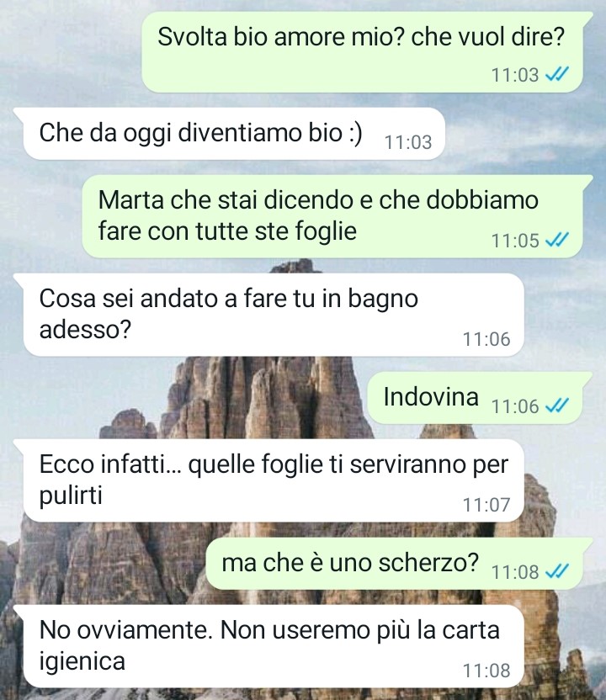The image size is (606, 700).
Task: Tap the 11:03 timestamp on the first sent message
Action: point(515,75)
